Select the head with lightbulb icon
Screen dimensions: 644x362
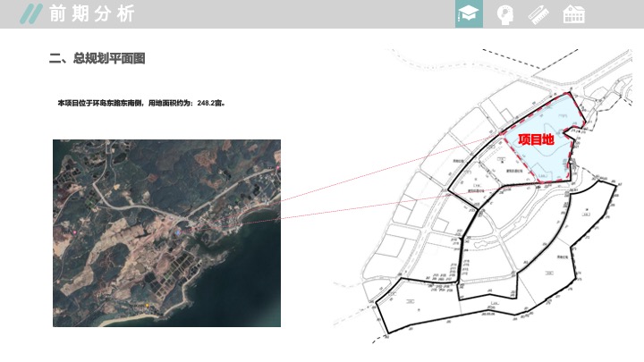click(x=504, y=14)
